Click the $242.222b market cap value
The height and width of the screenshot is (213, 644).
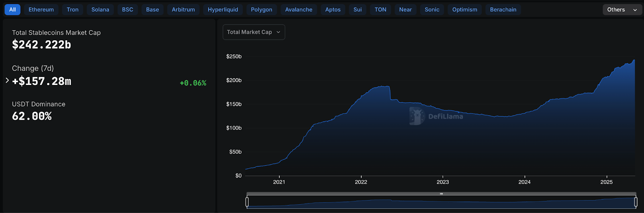(x=41, y=45)
